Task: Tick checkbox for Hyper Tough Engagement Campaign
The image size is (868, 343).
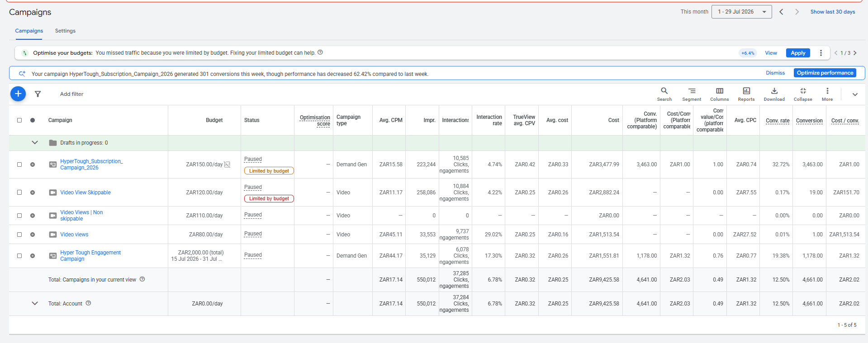Action: (x=19, y=256)
